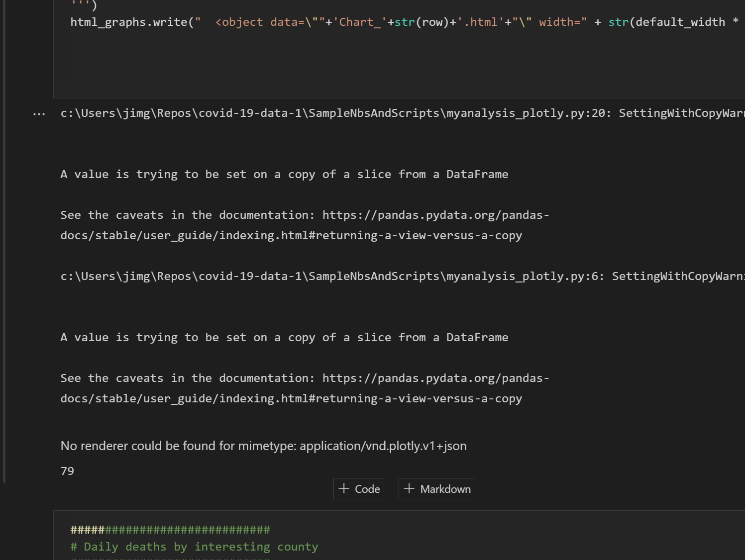
Task: Click the plus icon on the Markdown button
Action: (409, 488)
